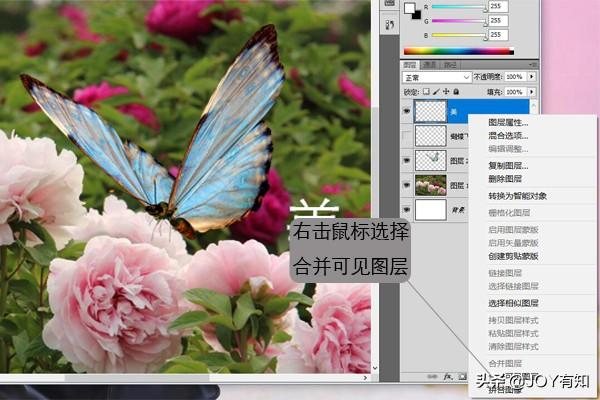Show the hidden 蝴蝶 layer visibility box

407,136
